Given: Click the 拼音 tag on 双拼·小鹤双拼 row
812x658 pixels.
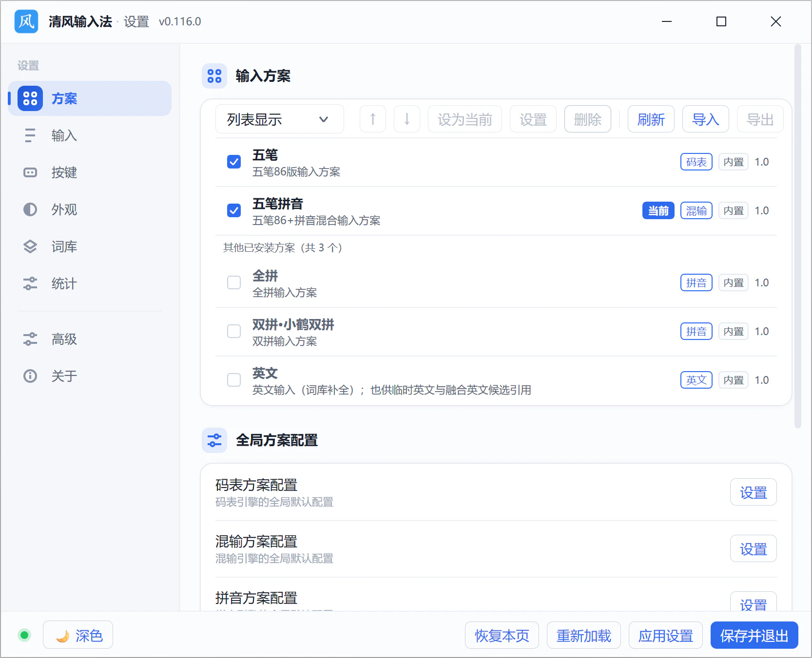Looking at the screenshot, I should [x=696, y=331].
